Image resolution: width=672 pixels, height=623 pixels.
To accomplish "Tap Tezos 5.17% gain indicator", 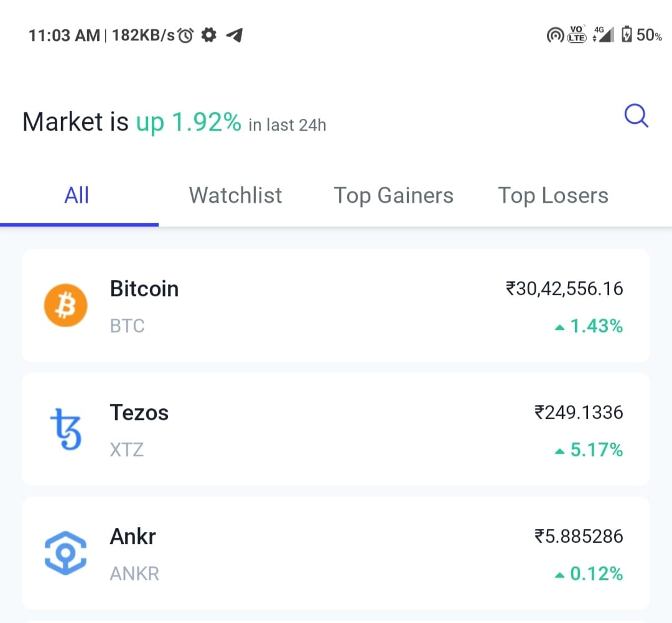I will tap(589, 449).
